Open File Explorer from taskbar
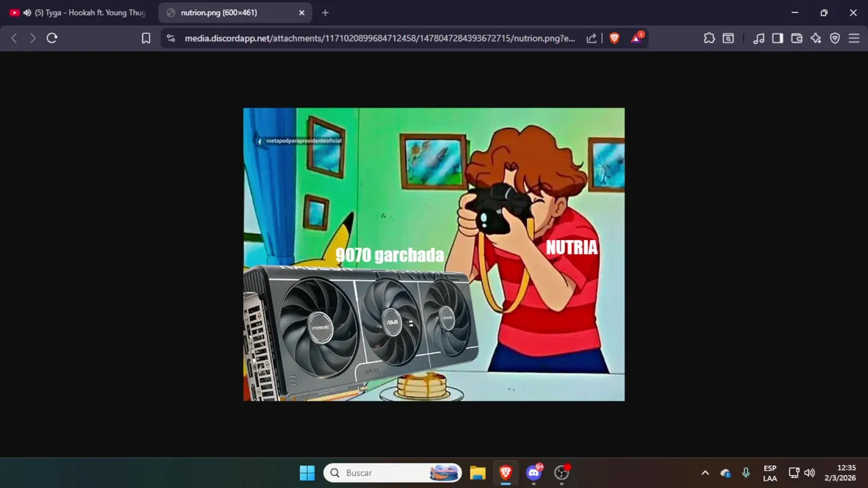 478,473
